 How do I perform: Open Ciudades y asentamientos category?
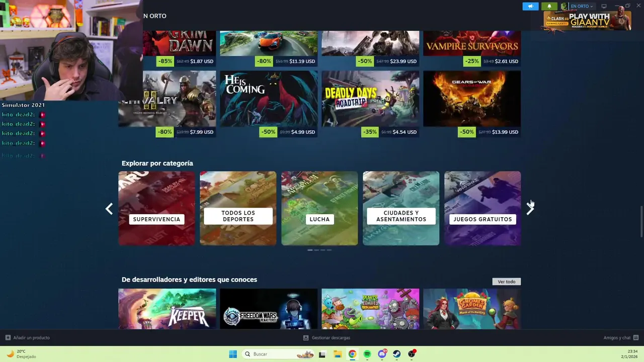[x=401, y=208]
